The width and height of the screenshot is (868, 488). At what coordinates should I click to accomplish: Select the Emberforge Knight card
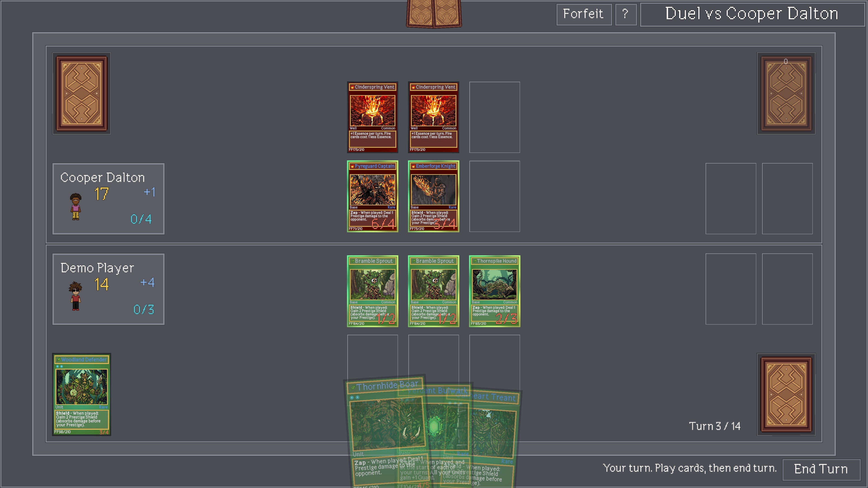(433, 196)
